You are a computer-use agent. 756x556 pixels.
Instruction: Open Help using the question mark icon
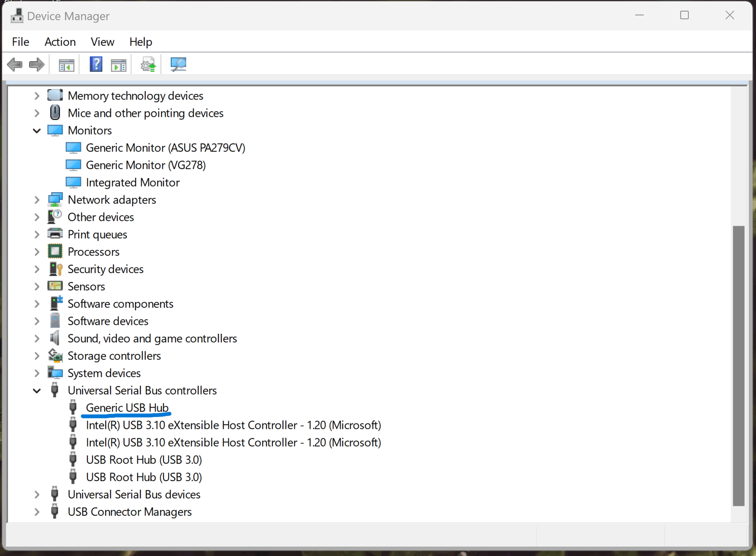pyautogui.click(x=95, y=64)
